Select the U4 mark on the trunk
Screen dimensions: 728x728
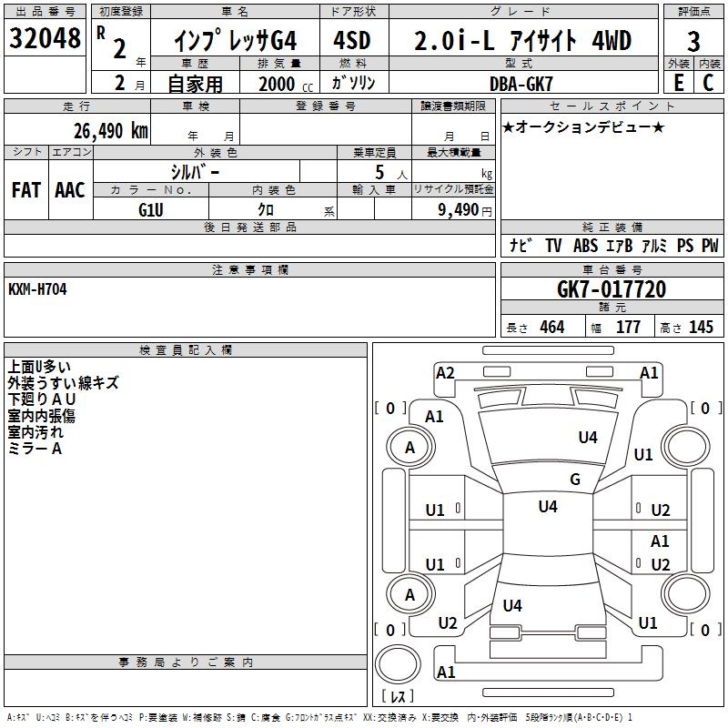pos(512,605)
